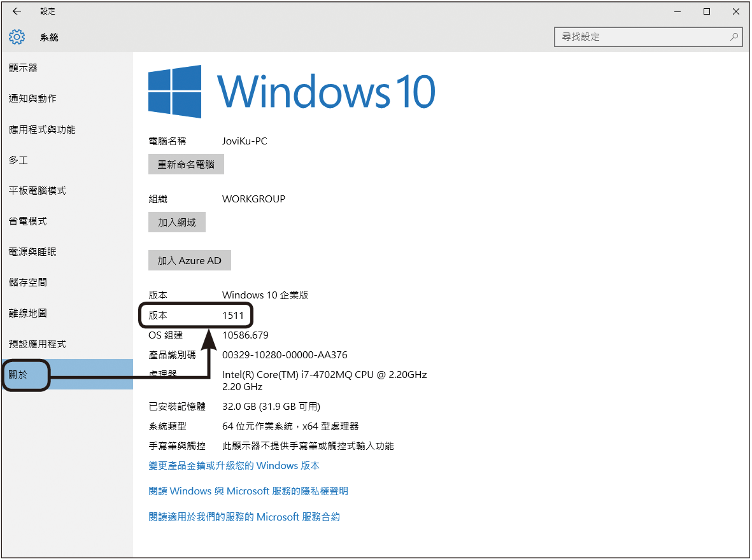Image resolution: width=752 pixels, height=560 pixels.
Task: Click the back arrow in title bar
Action: click(17, 11)
